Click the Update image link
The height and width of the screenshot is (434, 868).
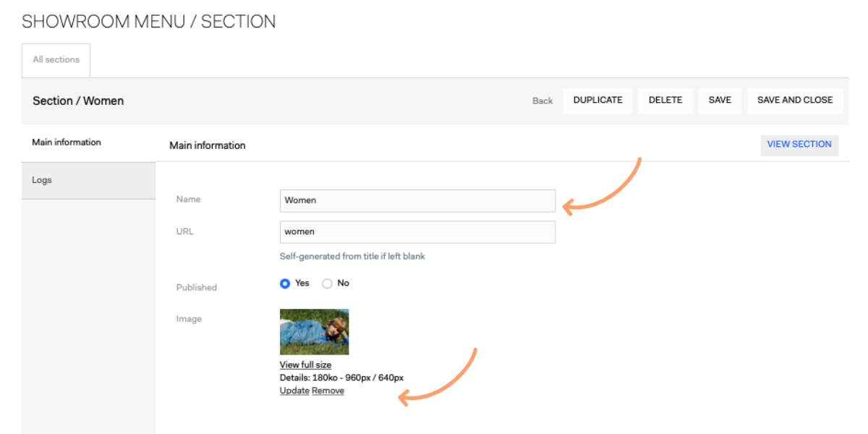[x=294, y=391]
